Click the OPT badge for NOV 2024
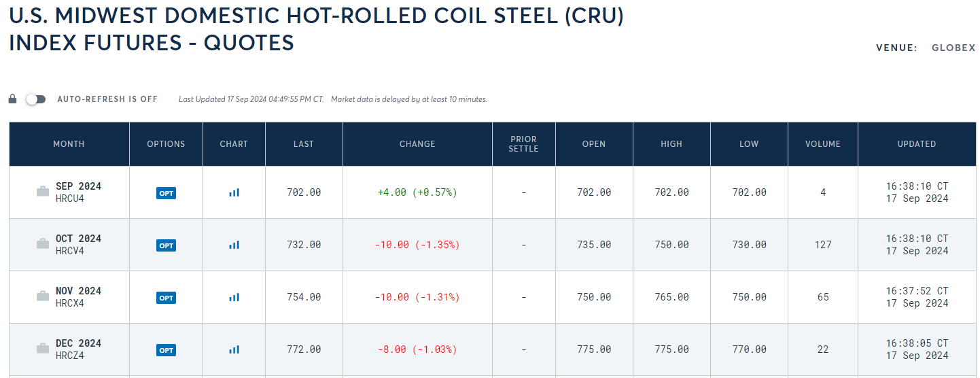The width and height of the screenshot is (980, 378). click(x=166, y=298)
